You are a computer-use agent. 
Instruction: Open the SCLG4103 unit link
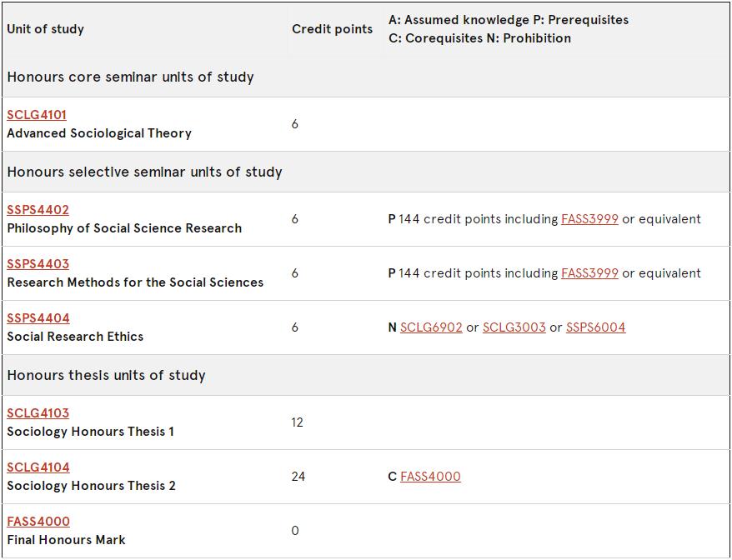pos(38,413)
